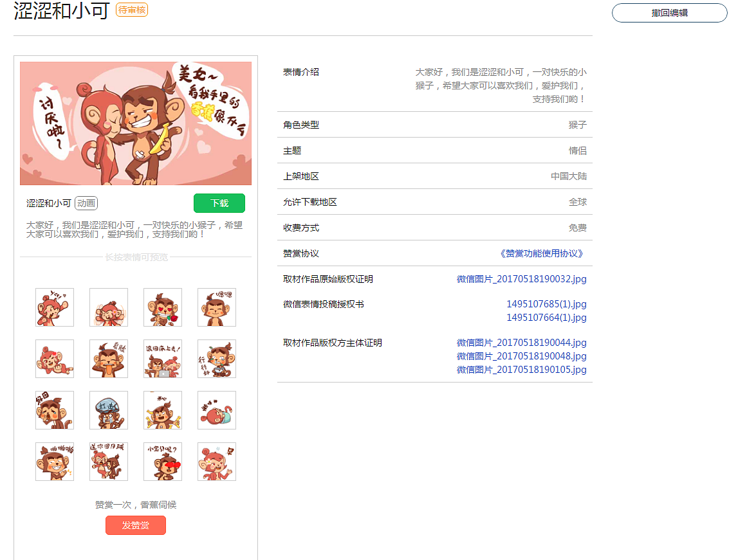Click the 中国大陆 region value
Screen dimensions: 756x560
569,176
